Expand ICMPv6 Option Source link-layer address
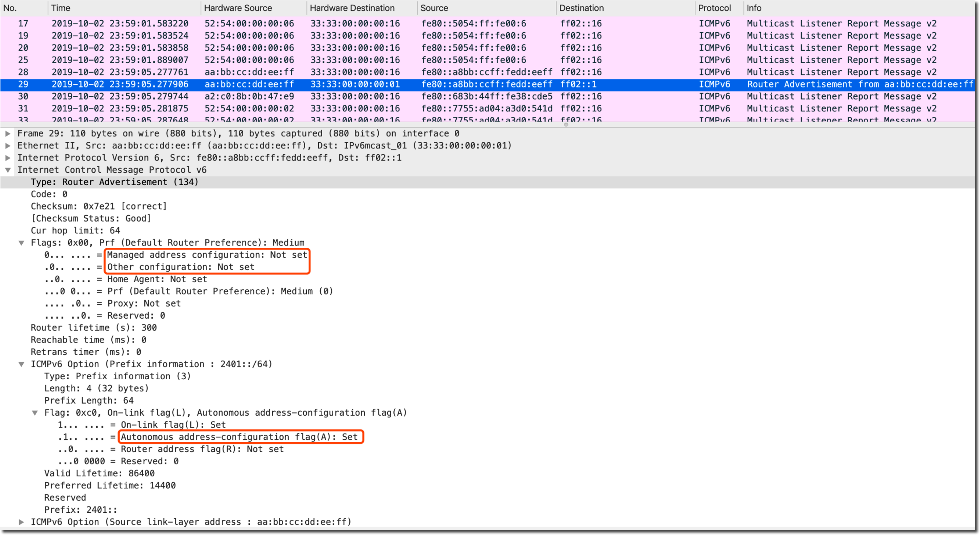Image resolution: width=980 pixels, height=535 pixels. (x=21, y=522)
